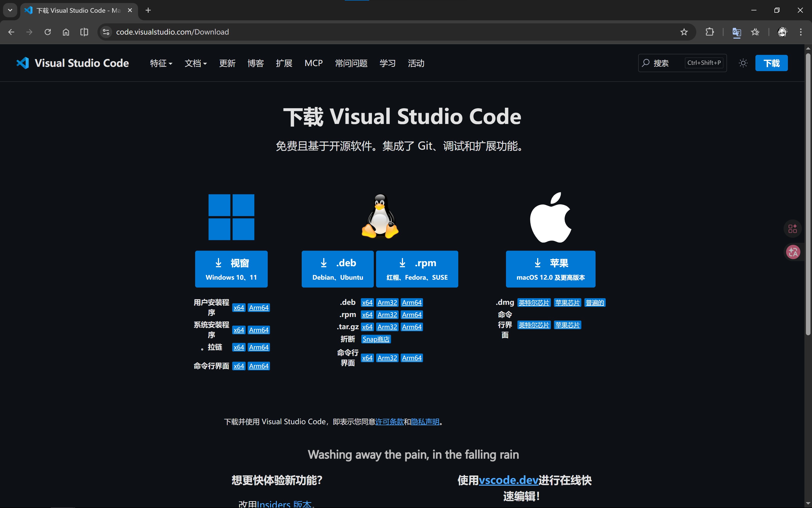Restore down the browser window
Image resolution: width=812 pixels, height=508 pixels.
777,10
